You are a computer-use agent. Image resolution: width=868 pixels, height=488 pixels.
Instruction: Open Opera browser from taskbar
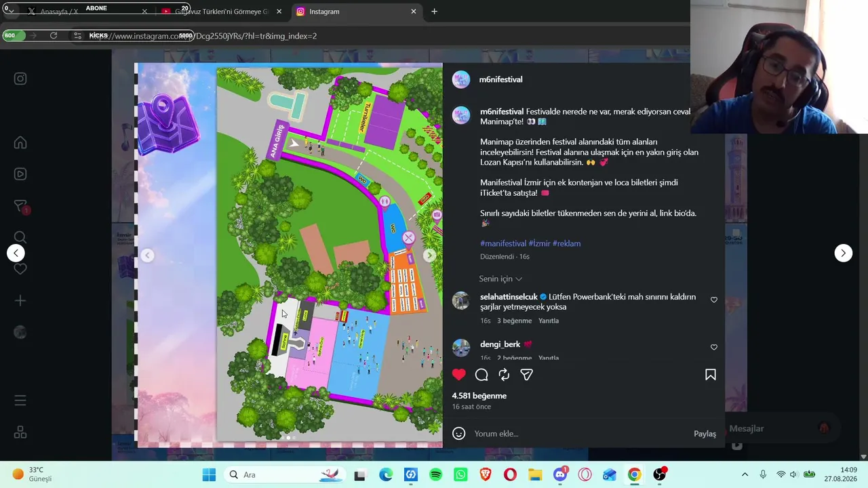[510, 474]
